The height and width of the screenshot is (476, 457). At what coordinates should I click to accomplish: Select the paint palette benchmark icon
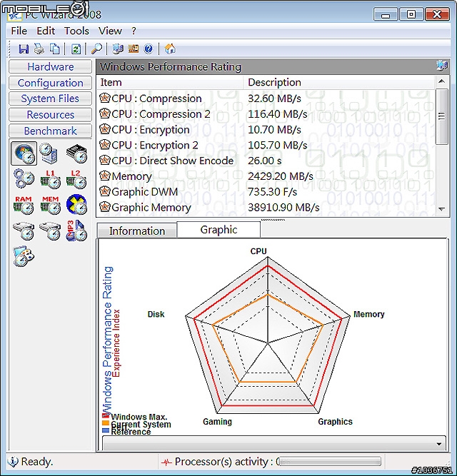(24, 256)
